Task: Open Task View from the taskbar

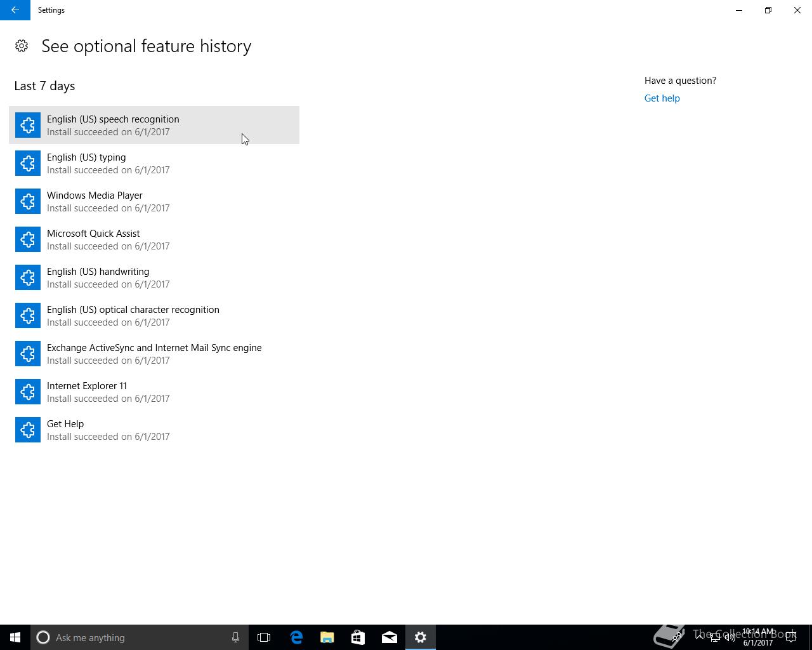Action: click(x=264, y=637)
